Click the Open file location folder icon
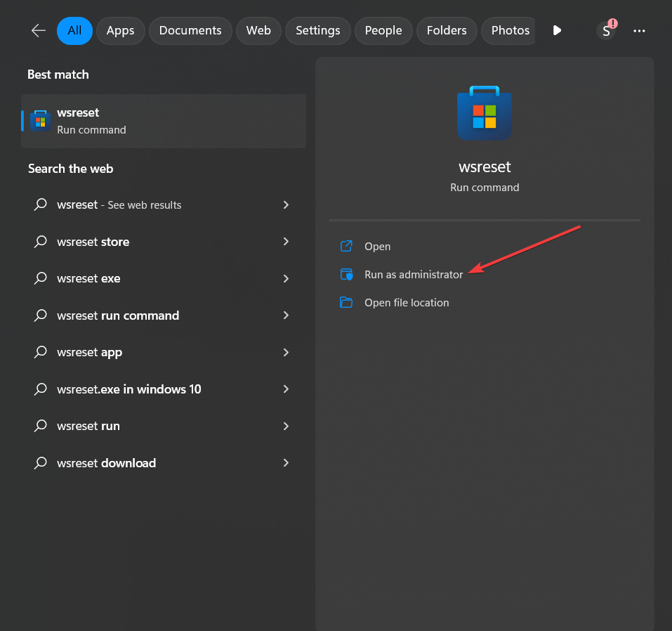The height and width of the screenshot is (631, 672). (346, 302)
